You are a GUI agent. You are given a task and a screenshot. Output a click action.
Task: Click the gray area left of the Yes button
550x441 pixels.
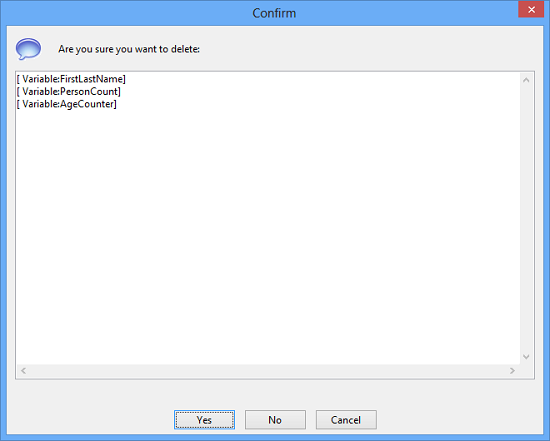coord(90,420)
